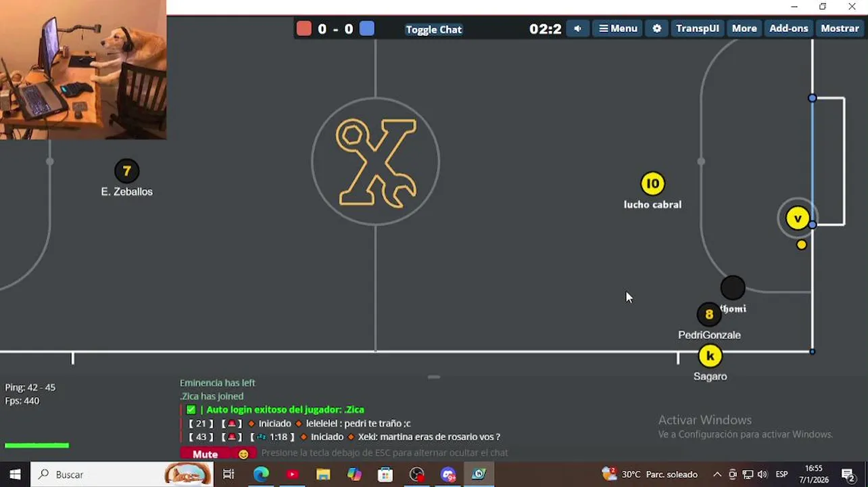Open the hamburger Menu button
868x487 pixels.
pos(618,28)
